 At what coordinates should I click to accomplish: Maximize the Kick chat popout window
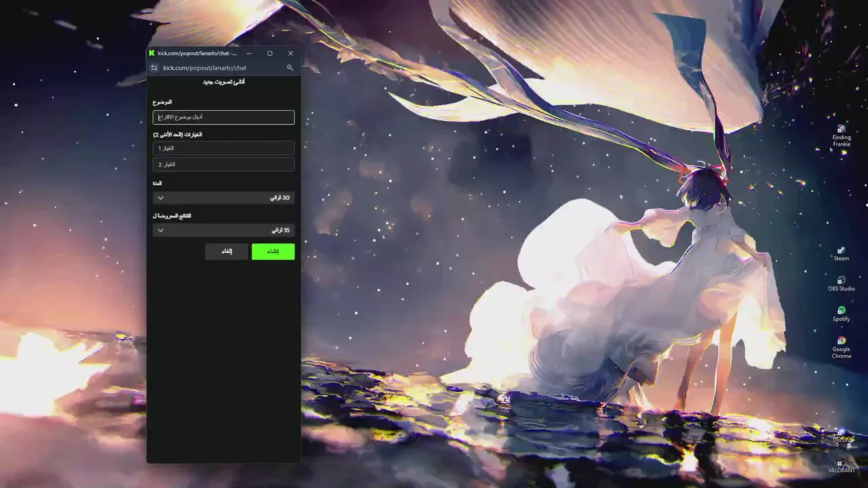(x=270, y=53)
